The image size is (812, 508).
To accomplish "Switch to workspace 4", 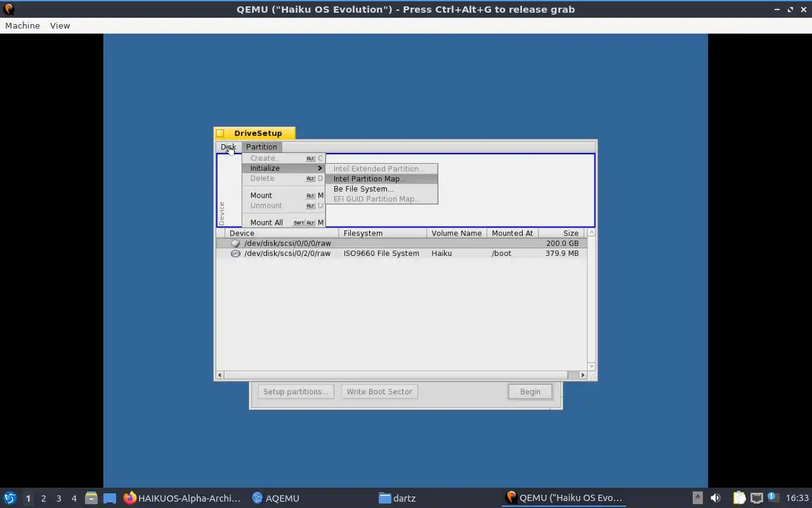I will [x=74, y=498].
